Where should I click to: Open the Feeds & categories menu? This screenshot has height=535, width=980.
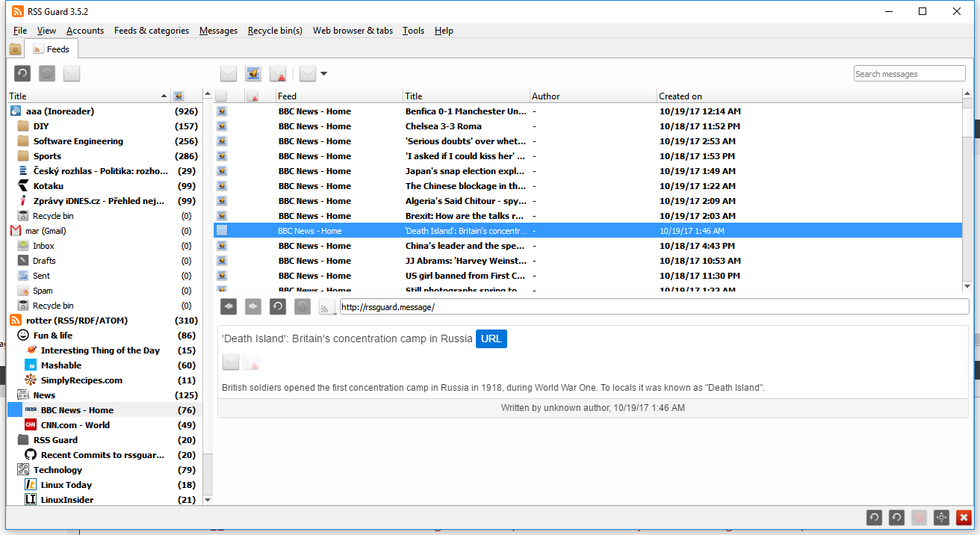point(152,31)
